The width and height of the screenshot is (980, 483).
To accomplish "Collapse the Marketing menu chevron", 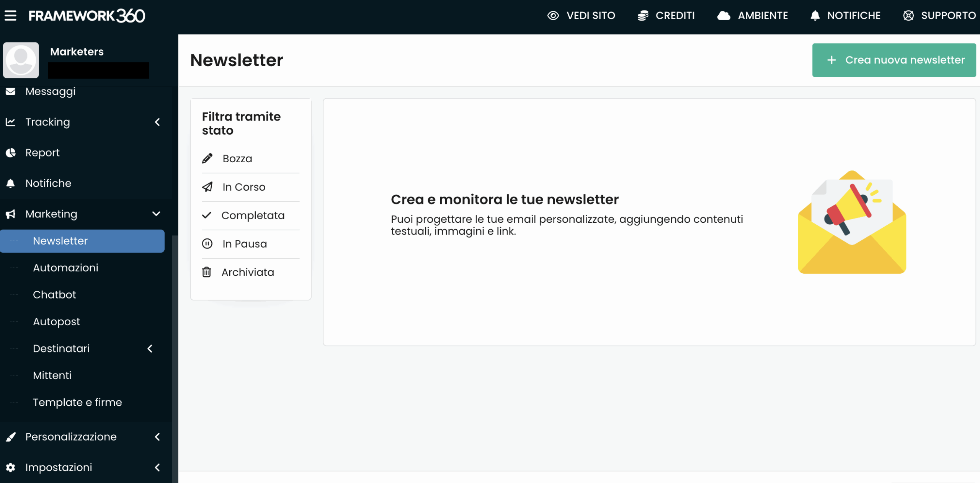I will 156,214.
